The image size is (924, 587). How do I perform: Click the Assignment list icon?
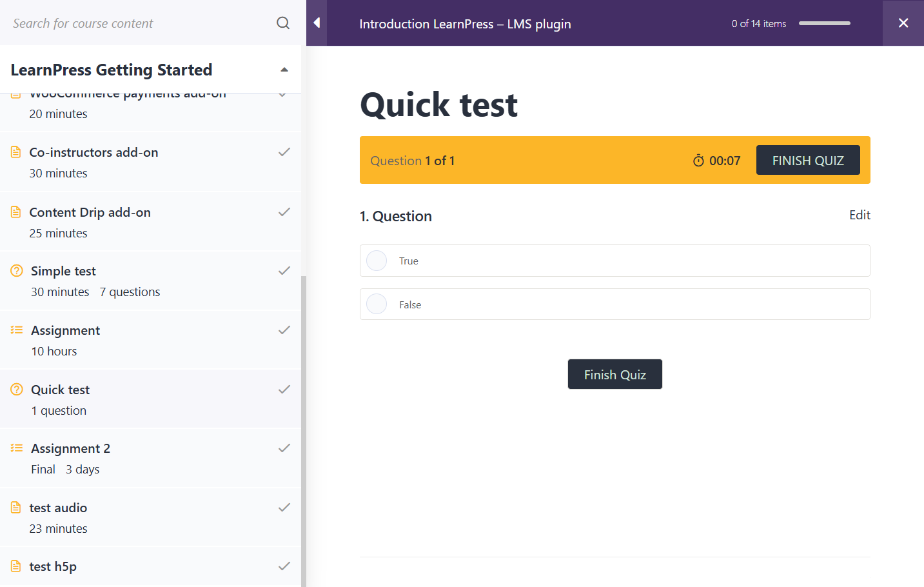tap(17, 330)
